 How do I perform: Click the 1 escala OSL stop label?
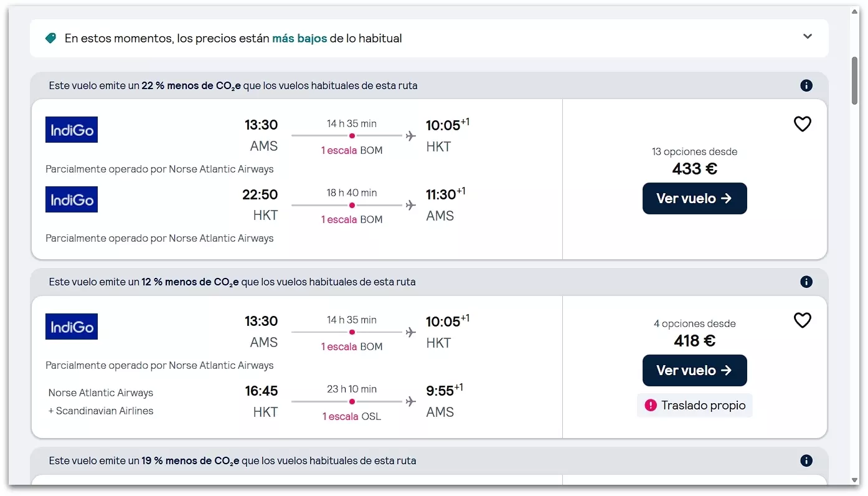(352, 416)
